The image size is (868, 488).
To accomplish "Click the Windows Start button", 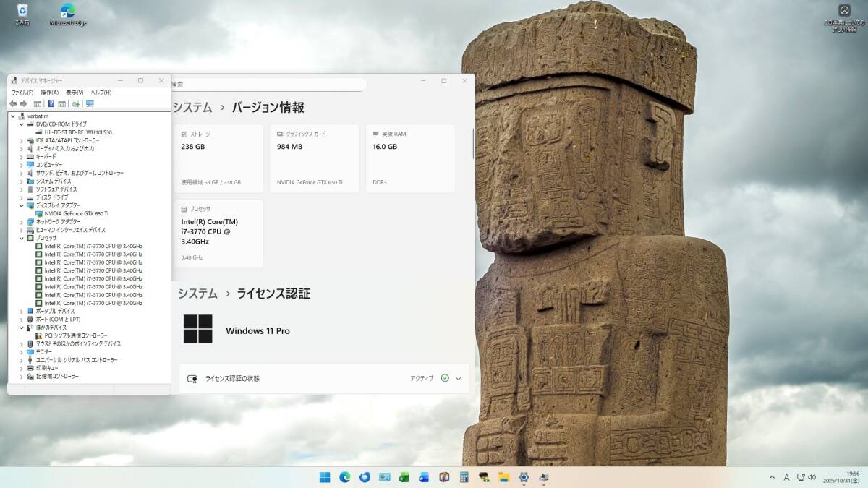I will pos(325,477).
